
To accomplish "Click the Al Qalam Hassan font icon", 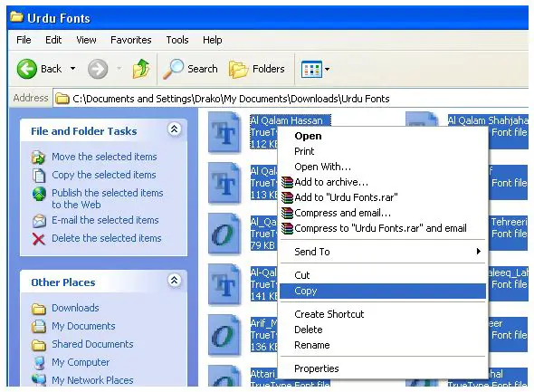I will coord(224,132).
